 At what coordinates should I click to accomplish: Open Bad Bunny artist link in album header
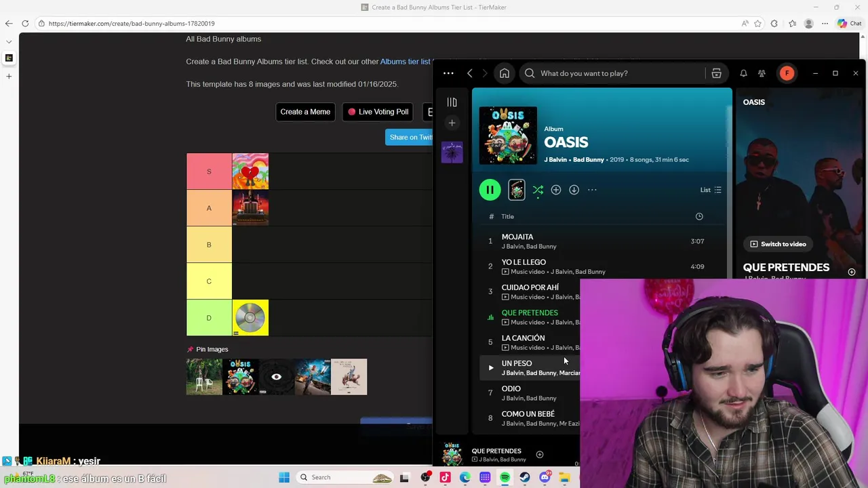[589, 160]
